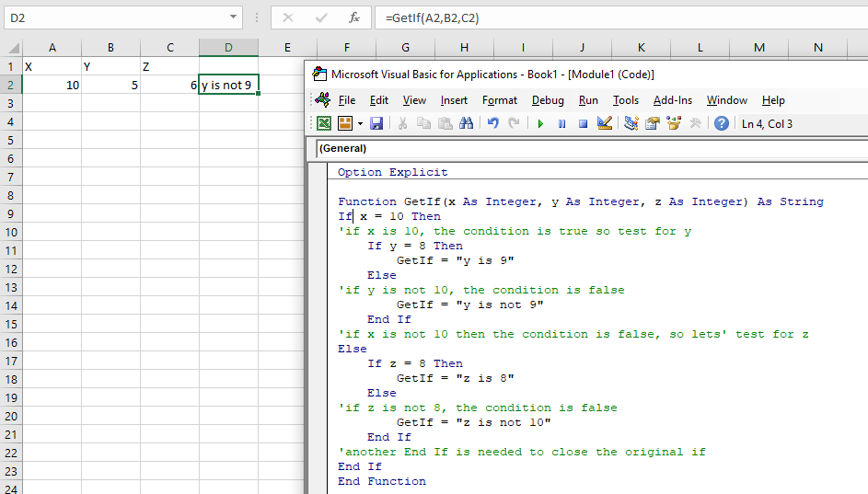Click cell C2 containing 6

[170, 86]
